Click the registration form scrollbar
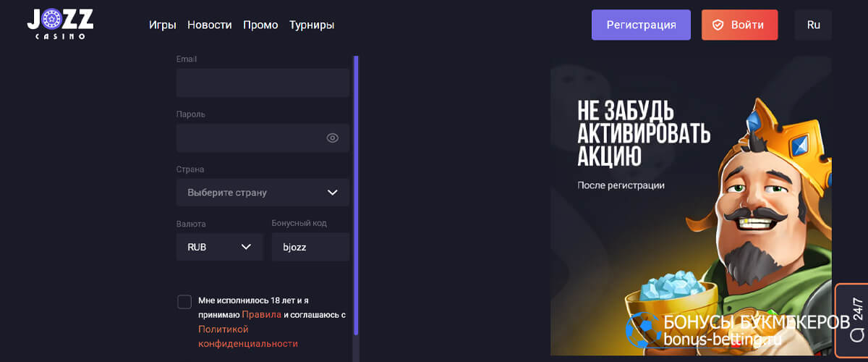 click(355, 195)
